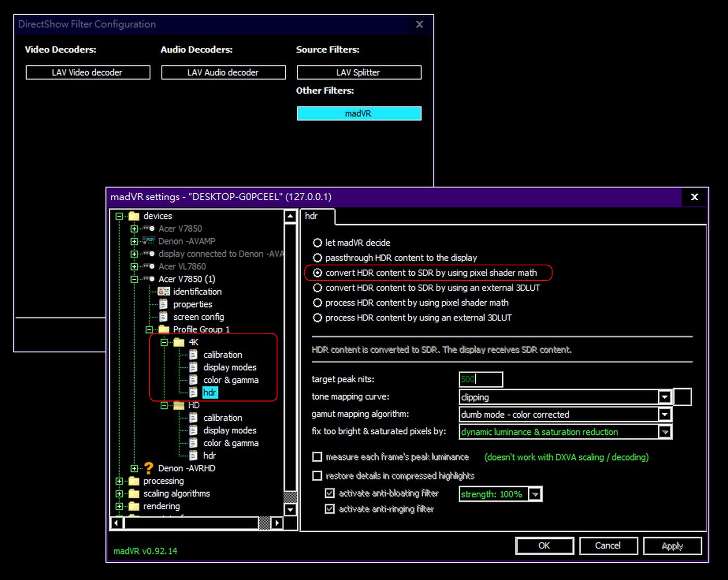The width and height of the screenshot is (728, 580).
Task: Click the Denon -AVAMP audio device icon
Action: coord(149,241)
